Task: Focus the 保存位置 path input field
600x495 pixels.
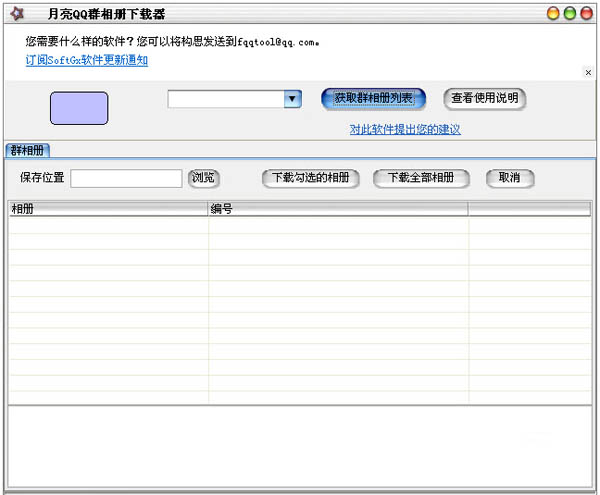Action: 126,178
